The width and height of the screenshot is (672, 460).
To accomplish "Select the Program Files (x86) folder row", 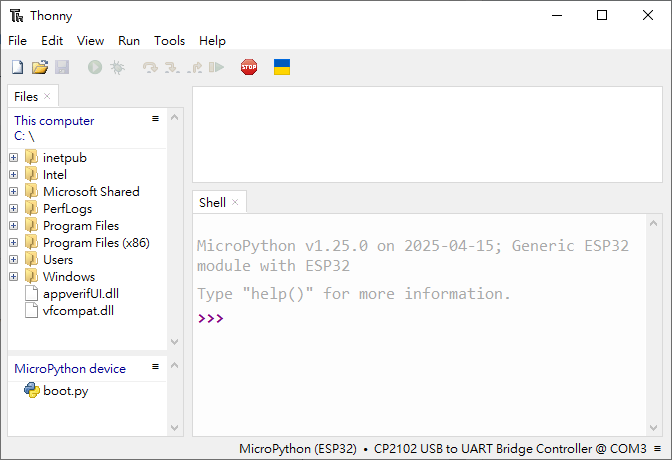I will click(87, 243).
